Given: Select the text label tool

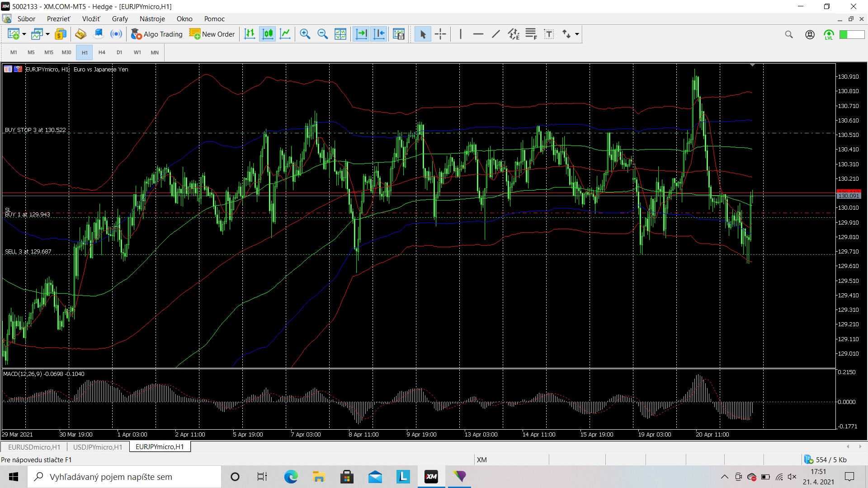Looking at the screenshot, I should click(549, 34).
